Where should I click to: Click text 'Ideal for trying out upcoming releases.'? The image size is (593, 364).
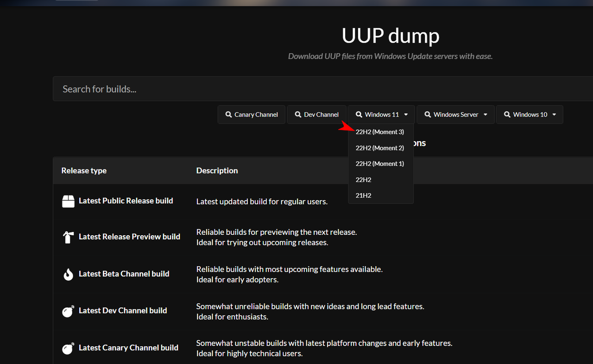pos(262,243)
